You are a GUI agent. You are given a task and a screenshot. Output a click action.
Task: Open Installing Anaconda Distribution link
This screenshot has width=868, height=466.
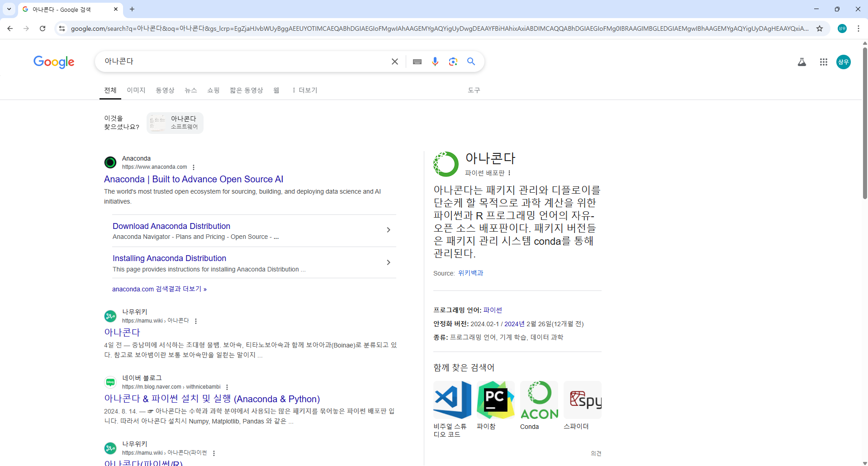point(169,258)
